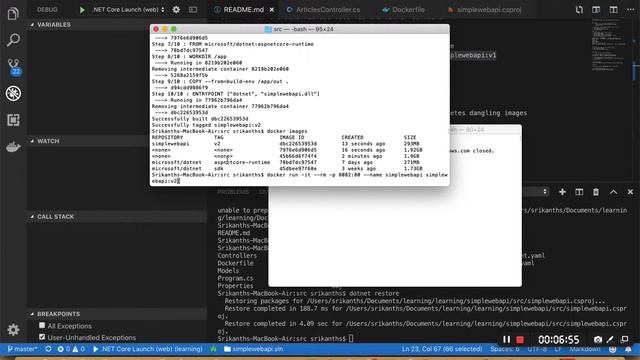
Task: Click 'Successfully tagged simplewebapi:v2' line
Action: (x=206, y=125)
